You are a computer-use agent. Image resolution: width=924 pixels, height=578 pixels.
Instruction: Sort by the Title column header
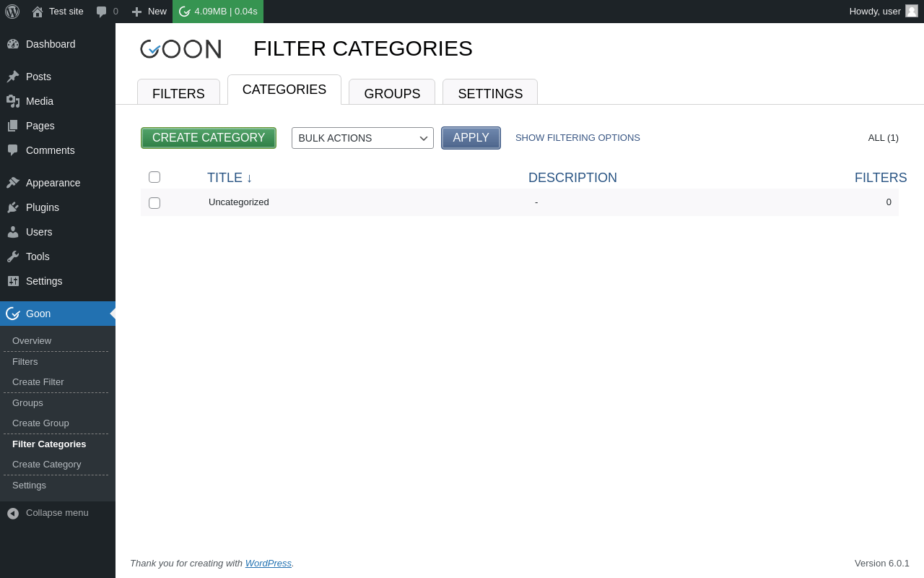point(230,178)
